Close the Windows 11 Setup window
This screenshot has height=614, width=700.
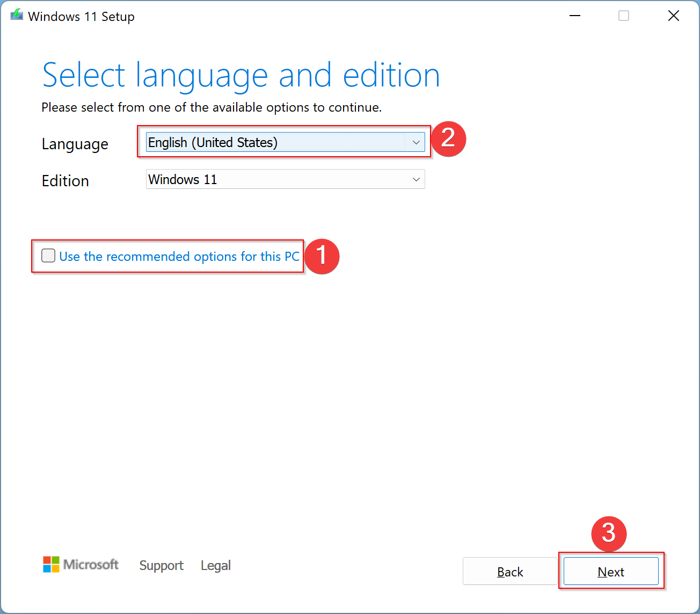click(673, 16)
